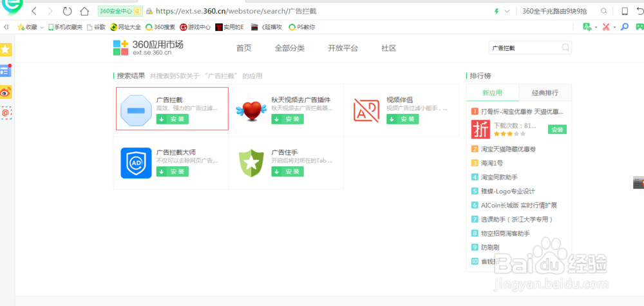The height and width of the screenshot is (306, 644).
Task: Click the browser forward arrow
Action: (50, 11)
